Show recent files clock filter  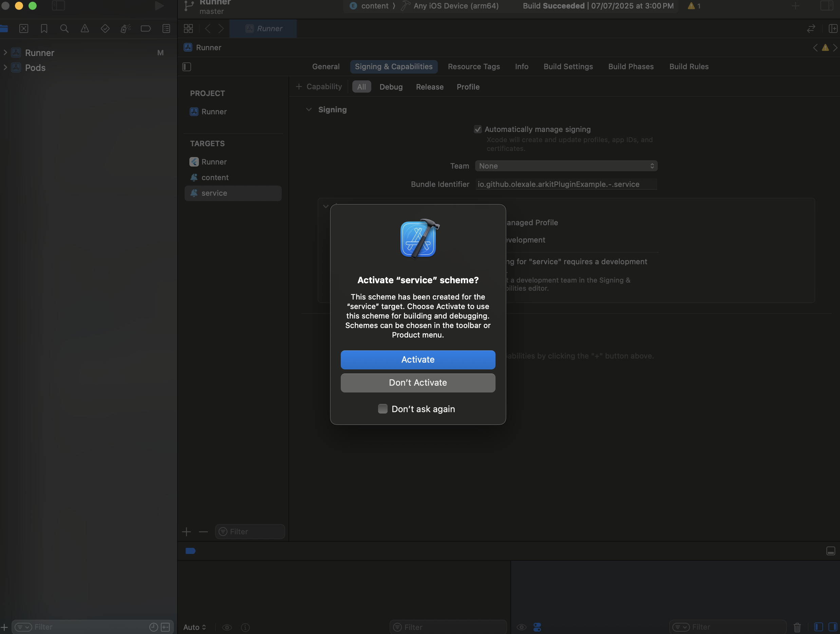[x=153, y=627]
